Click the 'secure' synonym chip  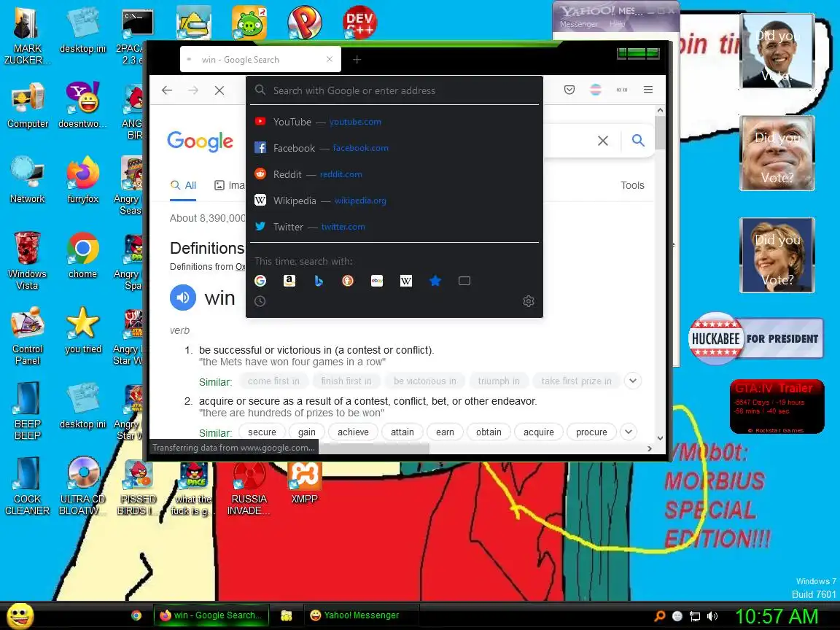pos(262,432)
